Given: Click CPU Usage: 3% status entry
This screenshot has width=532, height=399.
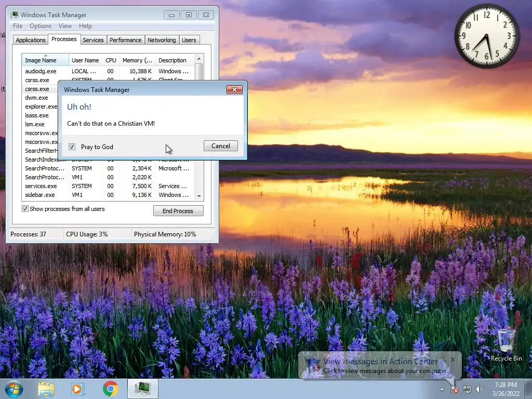Looking at the screenshot, I should pos(87,234).
